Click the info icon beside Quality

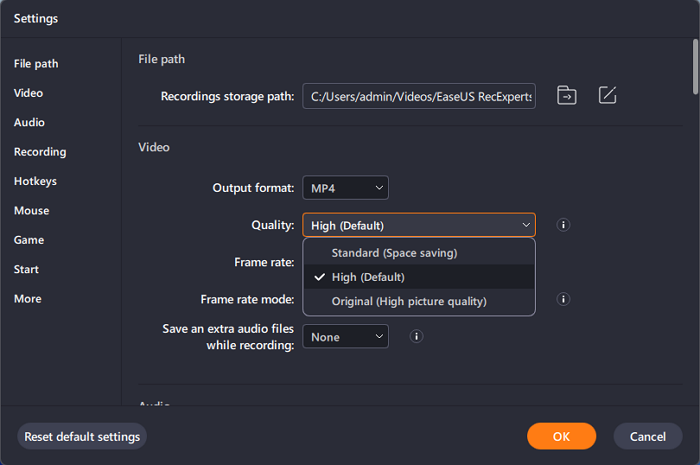click(563, 225)
